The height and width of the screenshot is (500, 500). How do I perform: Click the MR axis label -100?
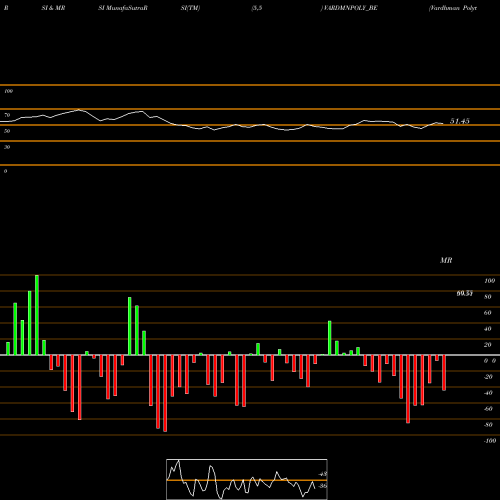(x=490, y=441)
